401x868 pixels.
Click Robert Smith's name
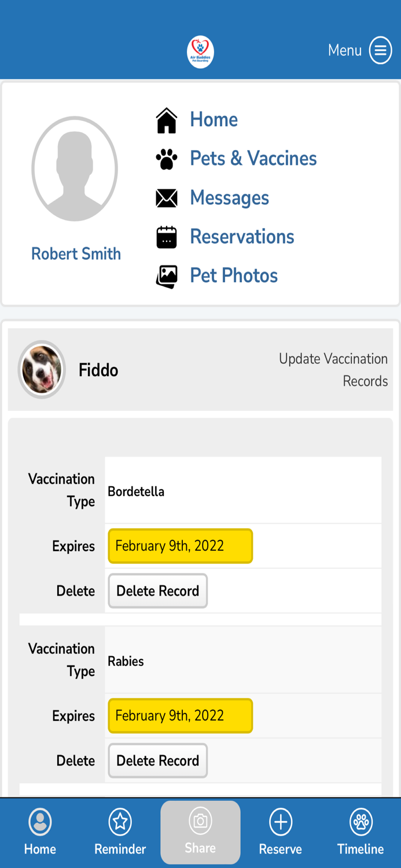tap(76, 254)
